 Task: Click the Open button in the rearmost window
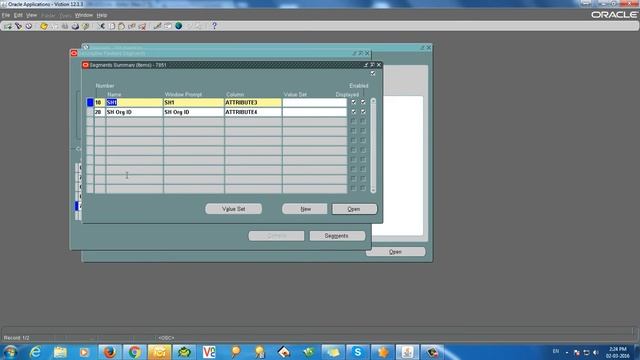click(x=396, y=252)
